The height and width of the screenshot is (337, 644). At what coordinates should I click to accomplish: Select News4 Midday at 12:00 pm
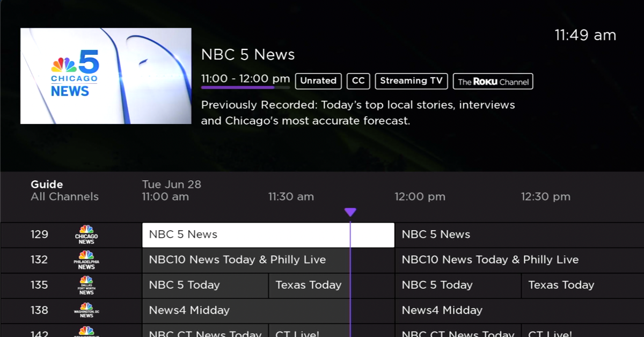pos(519,311)
